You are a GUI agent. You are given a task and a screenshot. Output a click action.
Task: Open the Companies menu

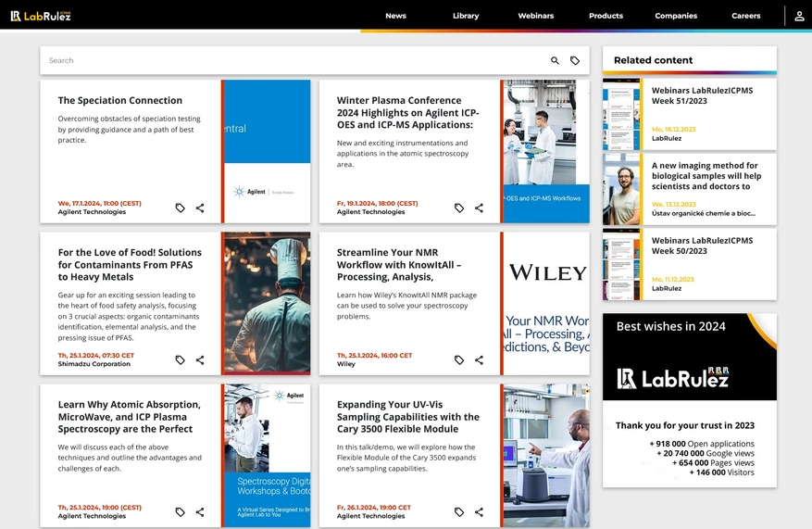pyautogui.click(x=676, y=16)
